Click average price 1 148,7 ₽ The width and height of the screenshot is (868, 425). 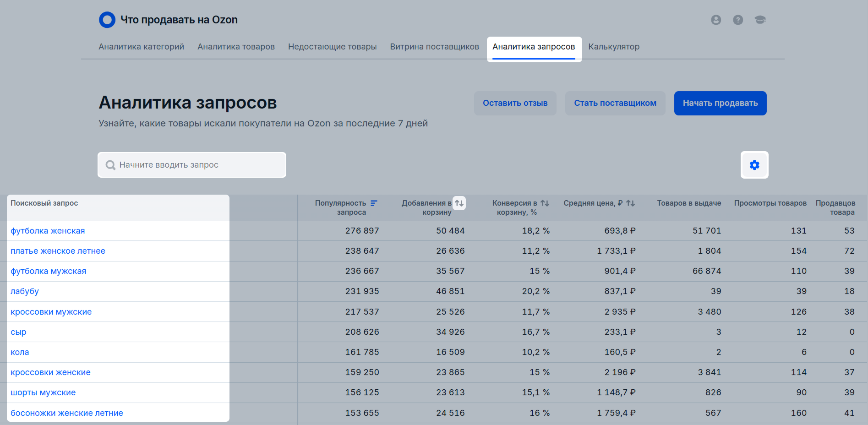[x=616, y=392]
